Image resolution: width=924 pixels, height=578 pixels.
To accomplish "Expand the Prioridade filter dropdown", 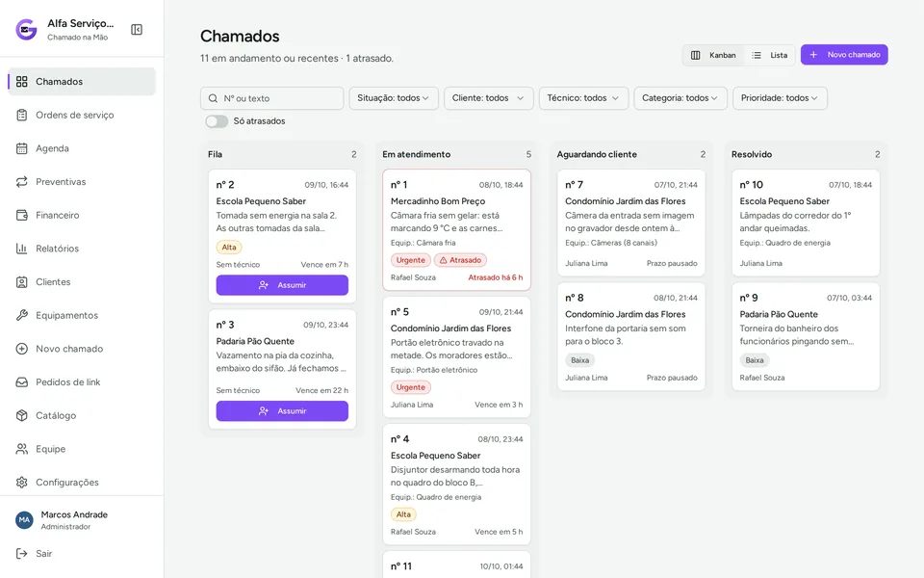I will (x=780, y=98).
